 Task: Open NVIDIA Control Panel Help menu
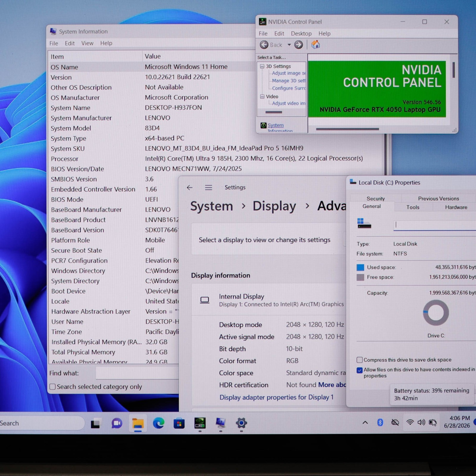click(x=324, y=34)
